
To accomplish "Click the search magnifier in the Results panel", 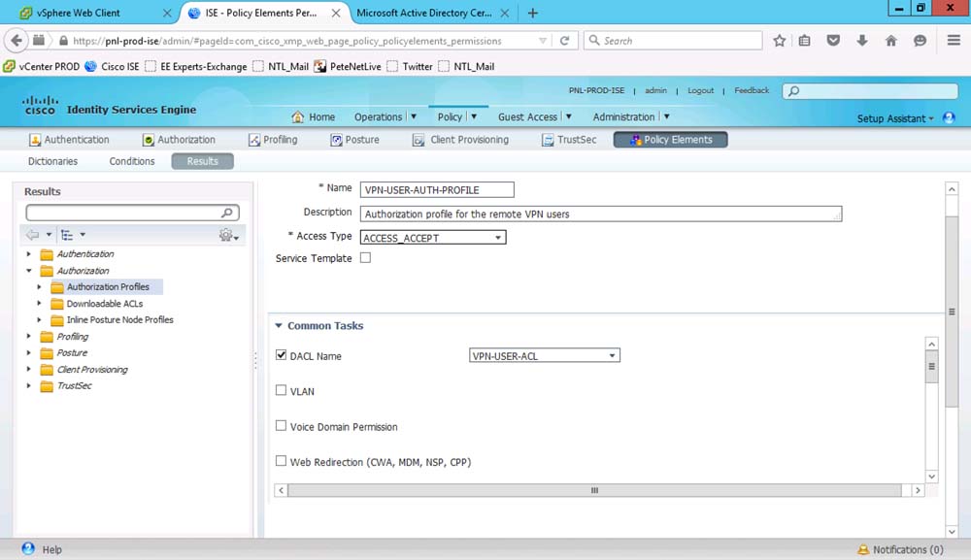I will click(x=226, y=213).
